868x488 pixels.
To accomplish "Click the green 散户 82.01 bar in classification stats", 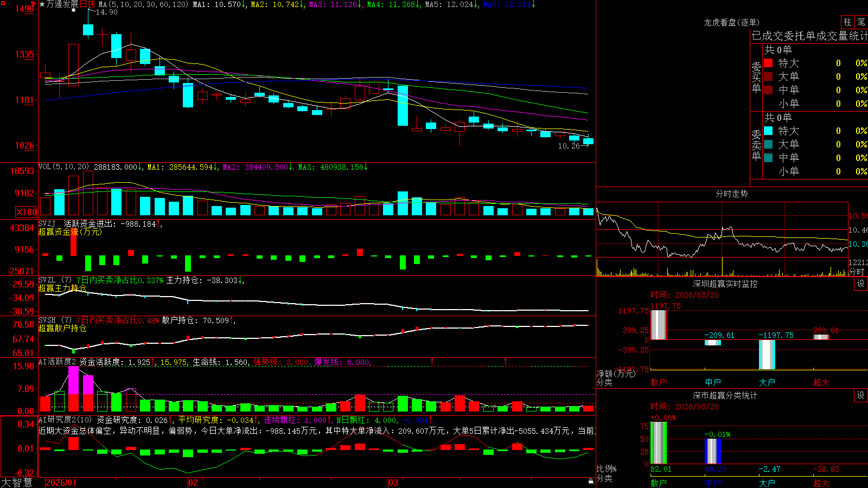I will [658, 443].
